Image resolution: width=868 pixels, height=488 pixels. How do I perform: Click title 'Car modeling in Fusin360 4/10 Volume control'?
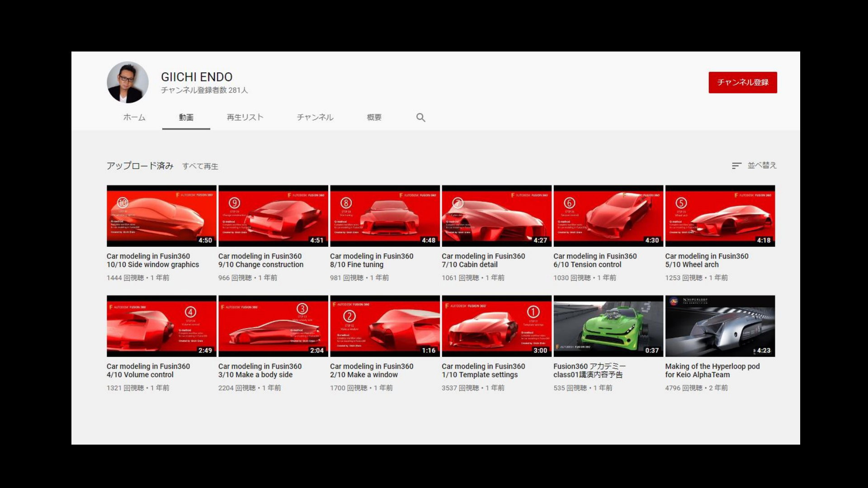pyautogui.click(x=148, y=371)
